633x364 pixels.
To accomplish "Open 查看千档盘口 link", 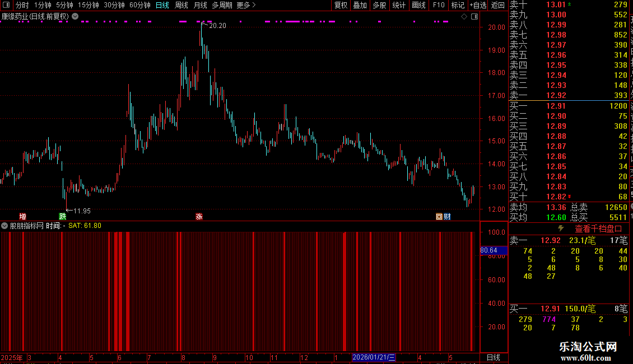I will click(598, 229).
